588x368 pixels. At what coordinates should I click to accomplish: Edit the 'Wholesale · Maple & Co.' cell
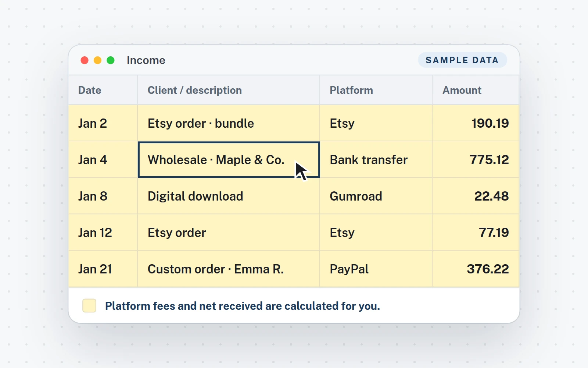pyautogui.click(x=229, y=160)
